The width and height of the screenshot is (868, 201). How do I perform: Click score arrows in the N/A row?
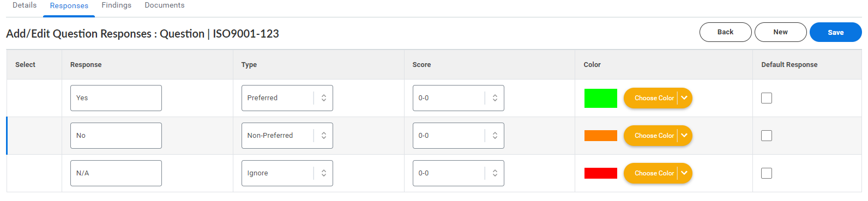click(x=495, y=173)
